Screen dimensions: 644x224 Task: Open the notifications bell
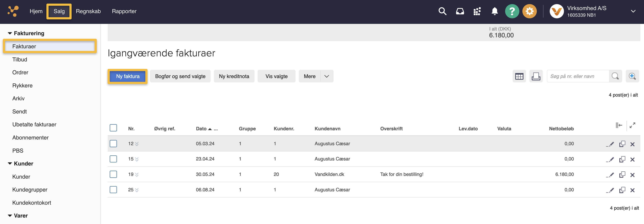tap(494, 11)
